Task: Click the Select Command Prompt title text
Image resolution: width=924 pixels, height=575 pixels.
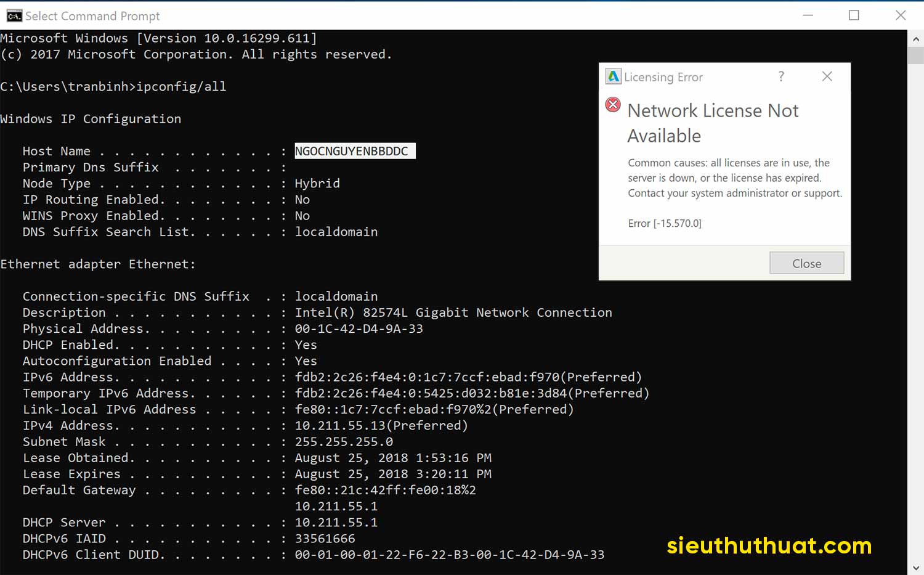Action: click(92, 16)
